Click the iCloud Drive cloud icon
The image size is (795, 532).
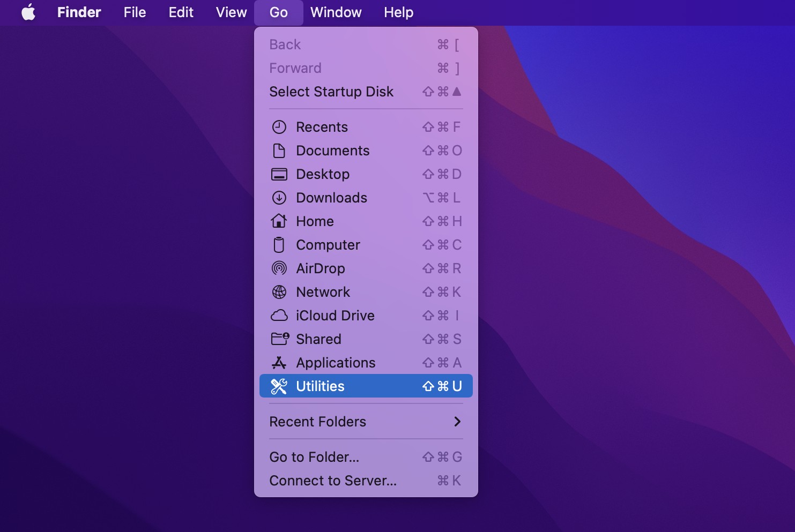[279, 316]
